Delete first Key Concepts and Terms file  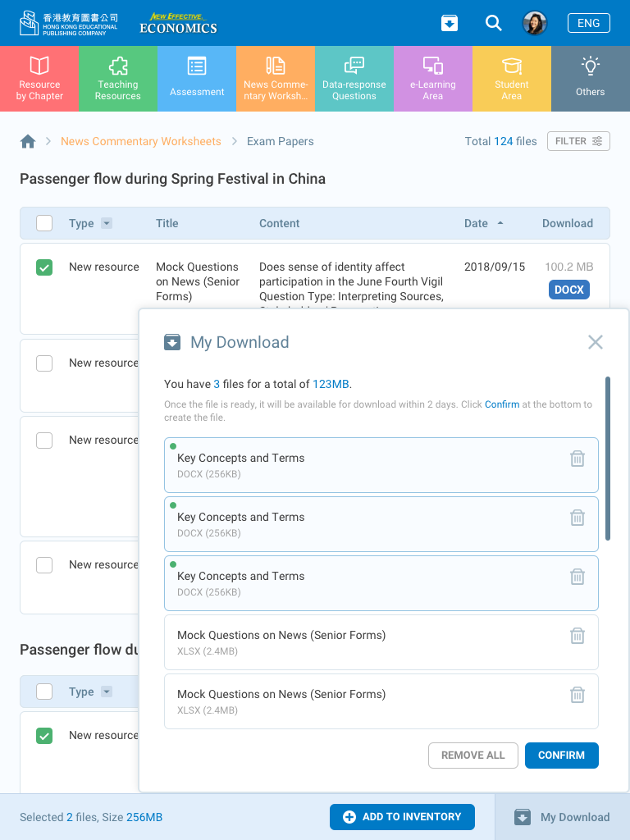[577, 459]
